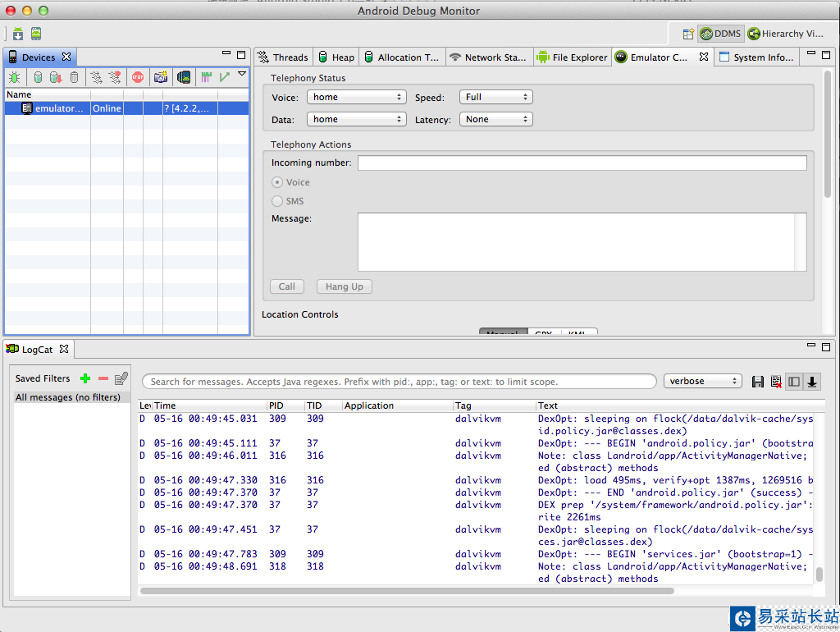Click the Dump HPROF file icon
The width and height of the screenshot is (840, 632).
[x=55, y=77]
